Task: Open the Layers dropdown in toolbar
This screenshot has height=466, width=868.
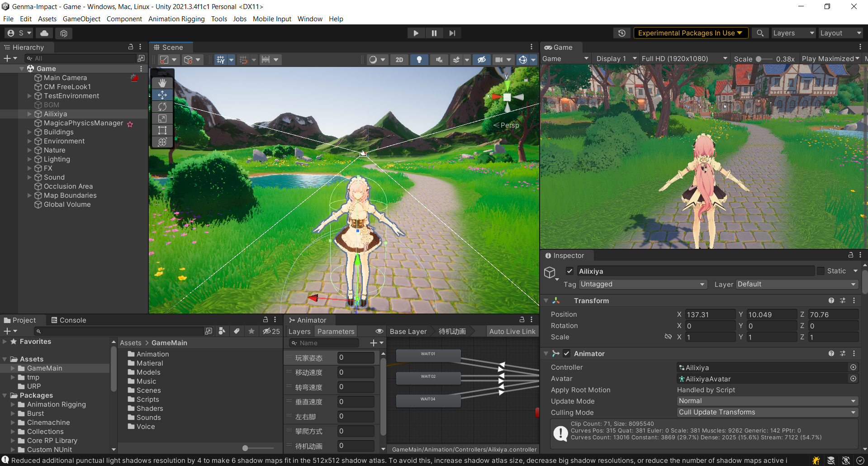Action: 793,33
